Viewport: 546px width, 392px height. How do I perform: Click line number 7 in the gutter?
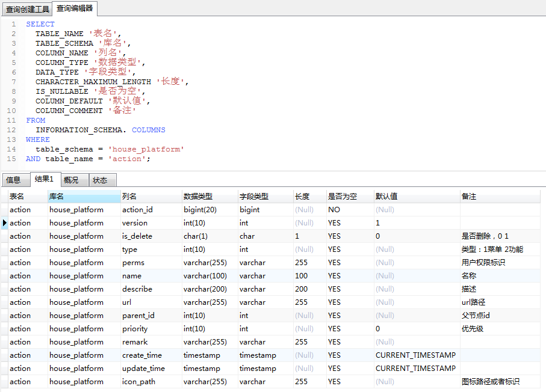pos(14,82)
